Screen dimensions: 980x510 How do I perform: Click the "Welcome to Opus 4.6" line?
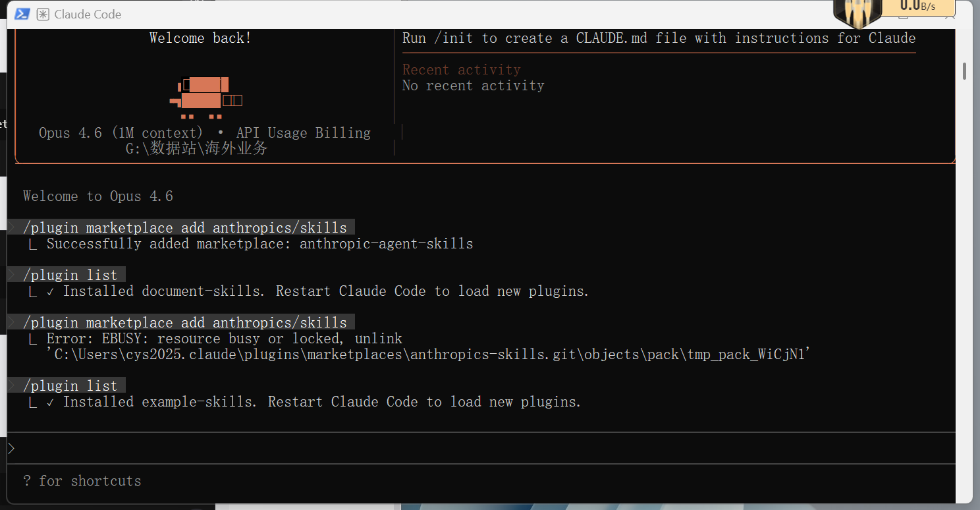(x=98, y=196)
